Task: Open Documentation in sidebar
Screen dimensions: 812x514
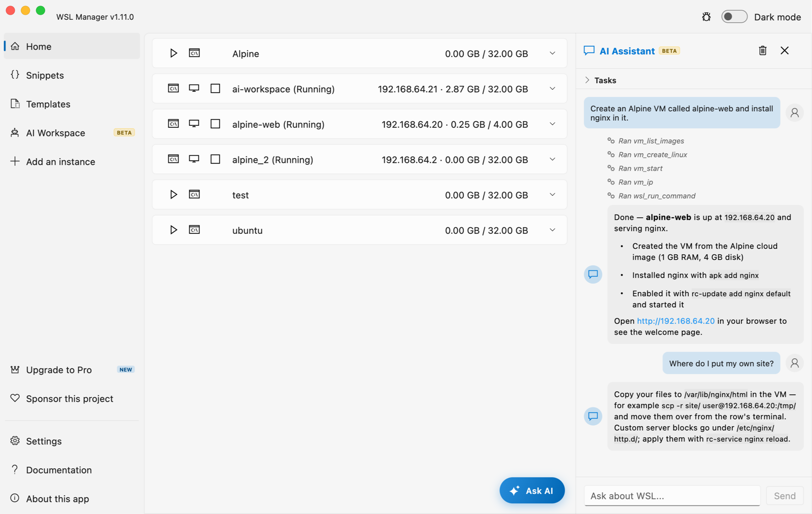Action: [x=72, y=470]
